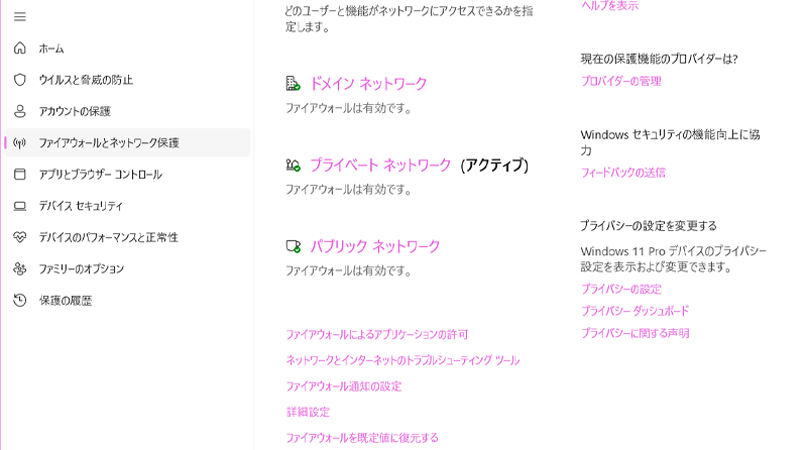Click the family icon for family options

click(x=19, y=268)
